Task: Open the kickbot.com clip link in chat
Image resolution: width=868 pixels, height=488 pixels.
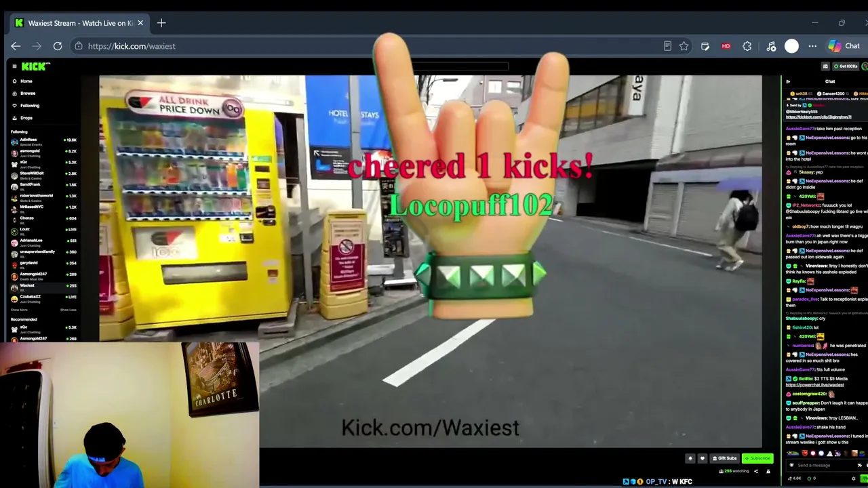Action: click(x=818, y=117)
